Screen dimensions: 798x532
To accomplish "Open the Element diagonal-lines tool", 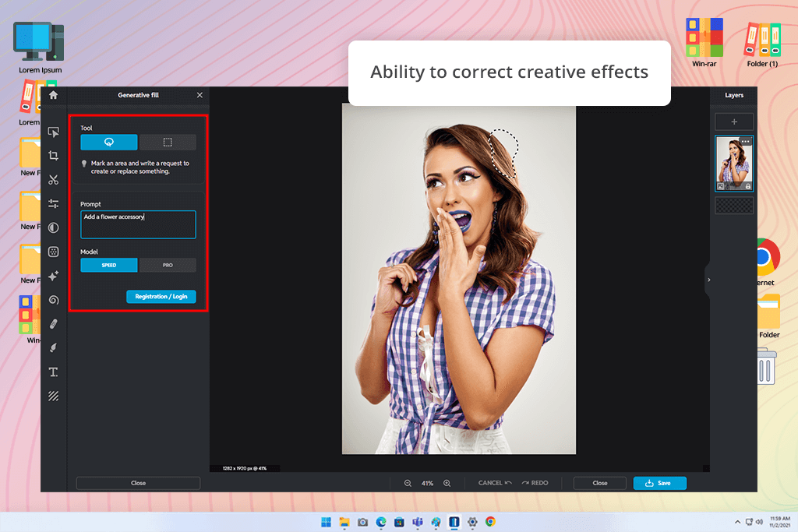I will pos(54,396).
